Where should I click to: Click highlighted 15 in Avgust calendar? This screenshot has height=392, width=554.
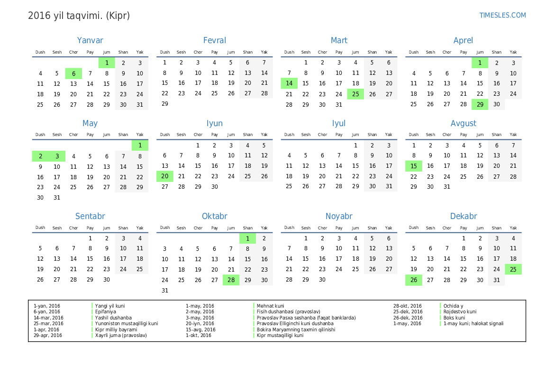click(414, 166)
